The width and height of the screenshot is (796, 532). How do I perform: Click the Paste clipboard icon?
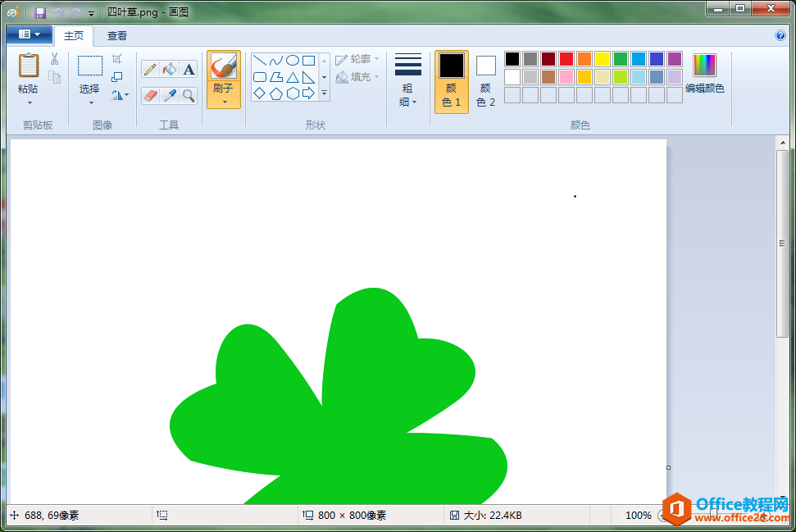(x=29, y=66)
